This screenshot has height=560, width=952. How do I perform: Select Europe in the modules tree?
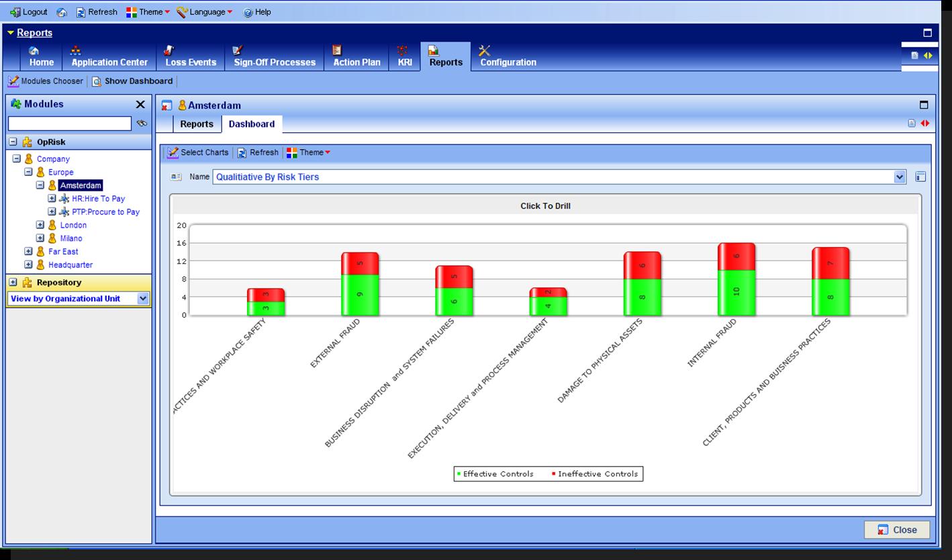click(60, 173)
